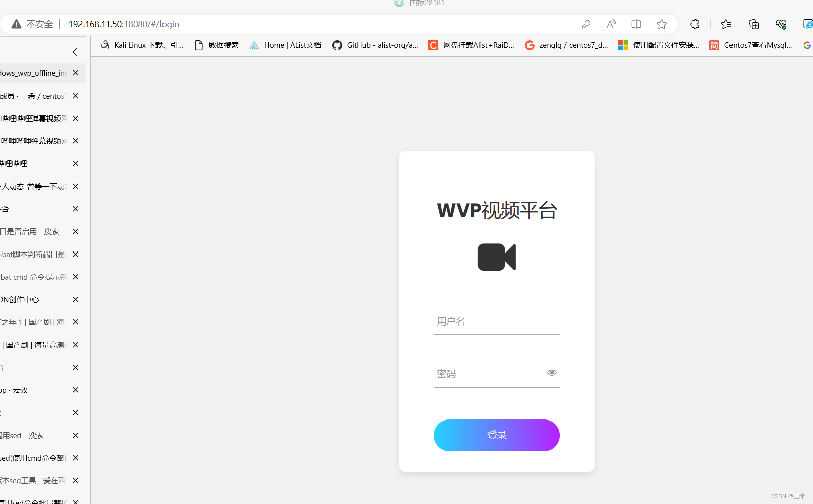This screenshot has height=504, width=813.
Task: Close the 哔哩哔哩 entry in the sidebar
Action: coord(75,163)
